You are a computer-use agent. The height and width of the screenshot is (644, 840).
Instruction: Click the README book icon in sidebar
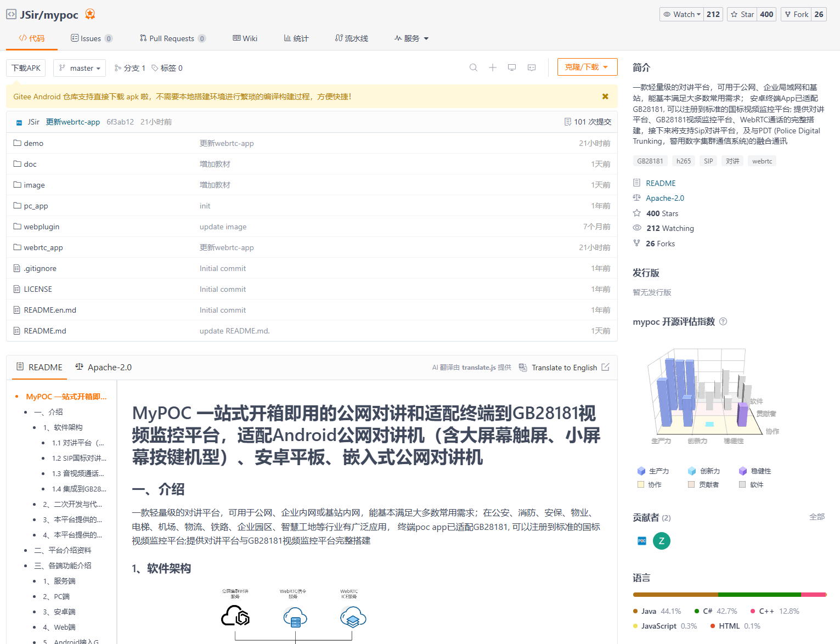click(636, 183)
